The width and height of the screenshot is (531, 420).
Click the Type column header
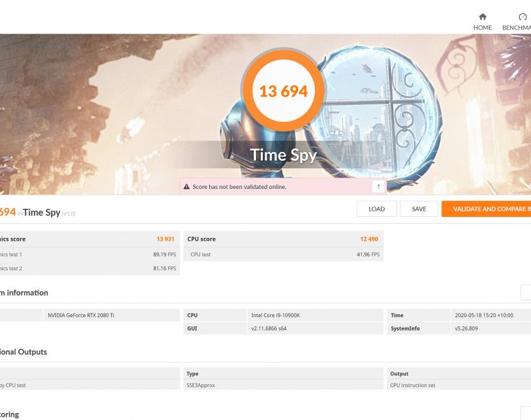pyautogui.click(x=192, y=374)
